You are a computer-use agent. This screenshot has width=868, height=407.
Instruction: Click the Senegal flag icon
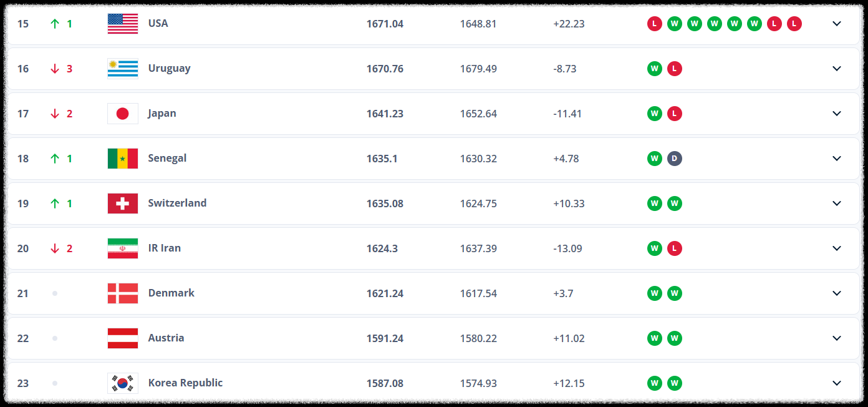point(123,159)
